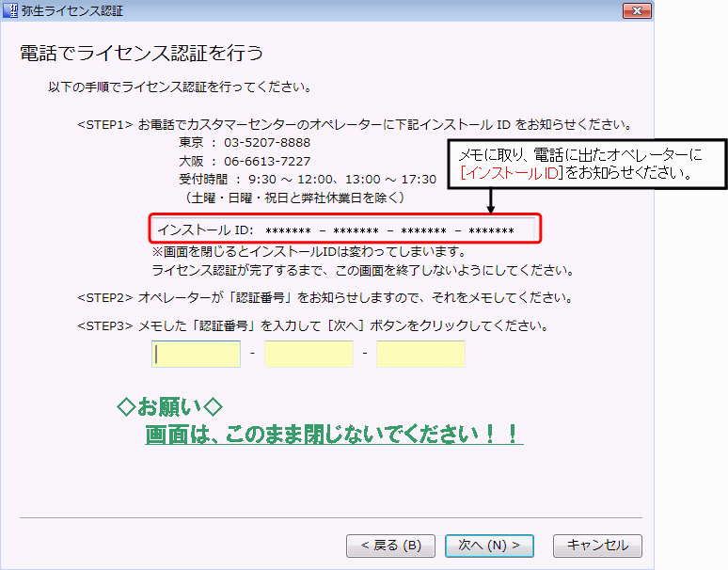The image size is (728, 570).
Task: Click the <STEP2> instruction label
Action: tap(106, 298)
